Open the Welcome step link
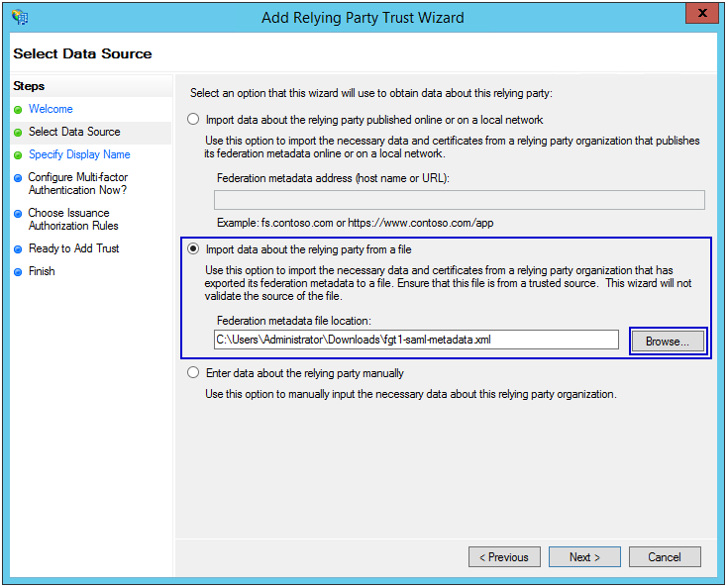 (x=51, y=109)
